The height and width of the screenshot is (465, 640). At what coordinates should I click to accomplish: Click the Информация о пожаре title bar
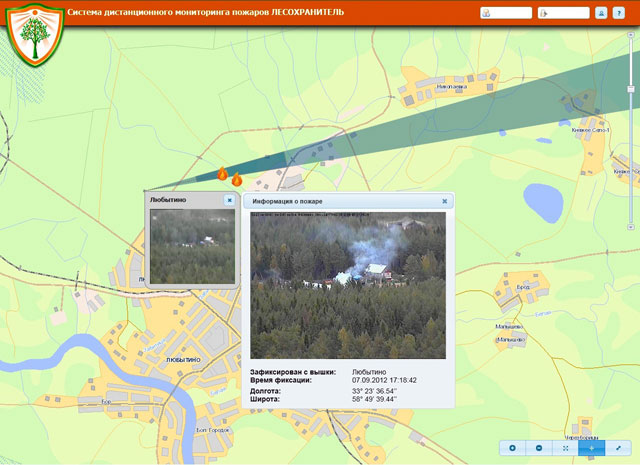(348, 201)
